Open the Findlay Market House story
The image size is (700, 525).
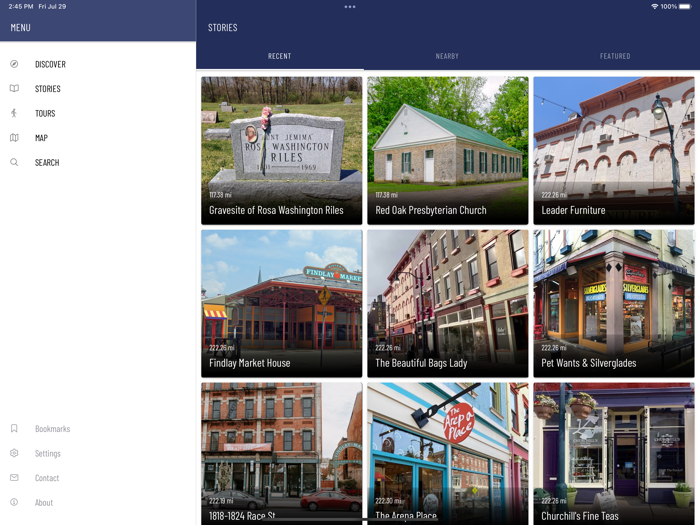(x=281, y=304)
